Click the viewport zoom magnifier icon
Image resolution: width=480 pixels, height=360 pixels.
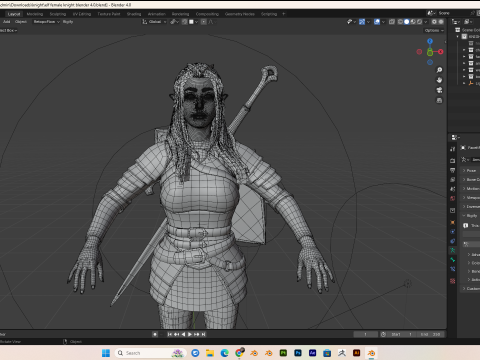439,70
